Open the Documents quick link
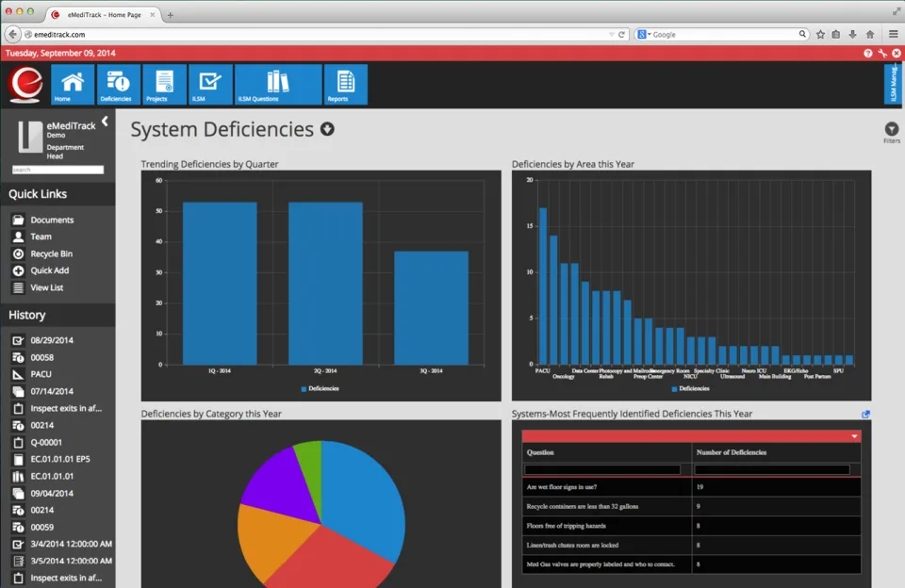Image resolution: width=905 pixels, height=588 pixels. click(52, 220)
